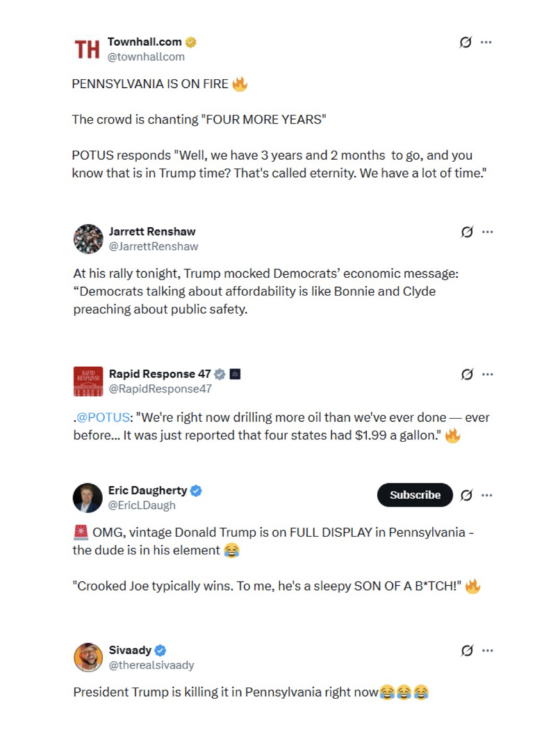This screenshot has height=753, width=560.
Task: Subscribe to Eric Daugherty
Action: tap(415, 495)
